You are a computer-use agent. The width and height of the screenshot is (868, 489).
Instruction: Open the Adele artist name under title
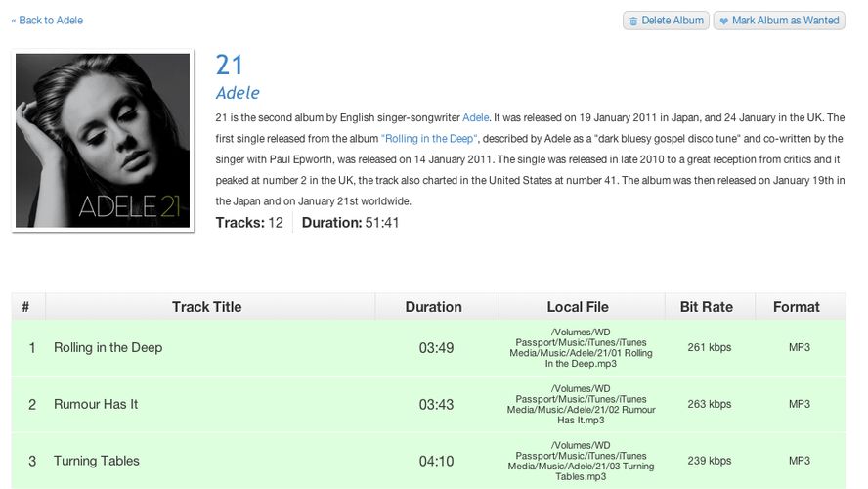238,93
